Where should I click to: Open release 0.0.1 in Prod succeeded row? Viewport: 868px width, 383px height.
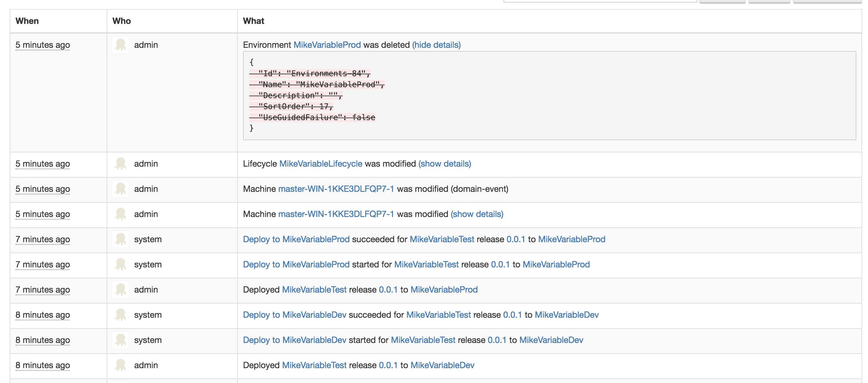tap(515, 239)
